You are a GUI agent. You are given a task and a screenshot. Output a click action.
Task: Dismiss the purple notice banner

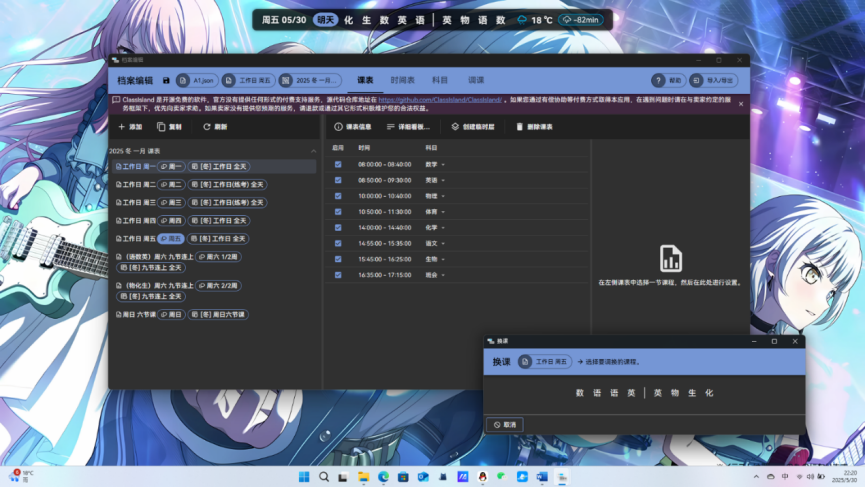point(741,104)
